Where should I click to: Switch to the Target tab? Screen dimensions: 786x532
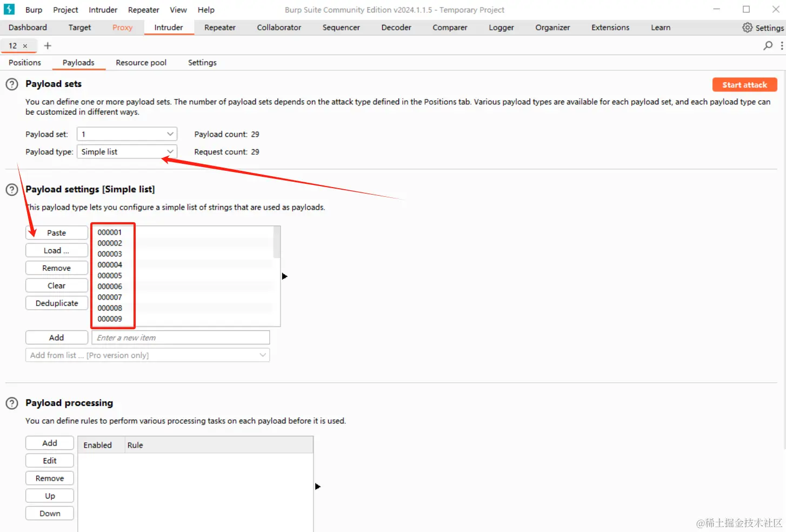point(79,28)
